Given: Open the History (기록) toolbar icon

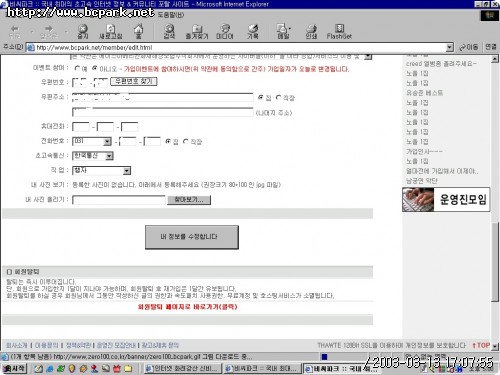Looking at the screenshot, I should tap(253, 31).
